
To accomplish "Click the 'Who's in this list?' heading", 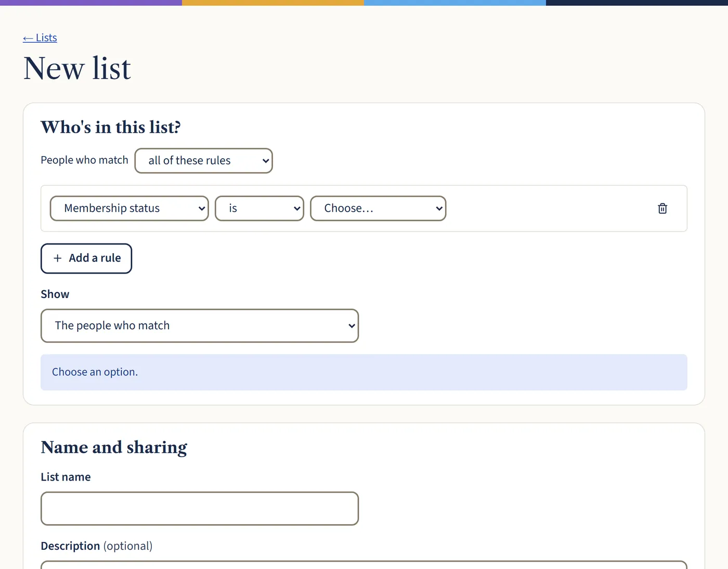I will (x=111, y=127).
